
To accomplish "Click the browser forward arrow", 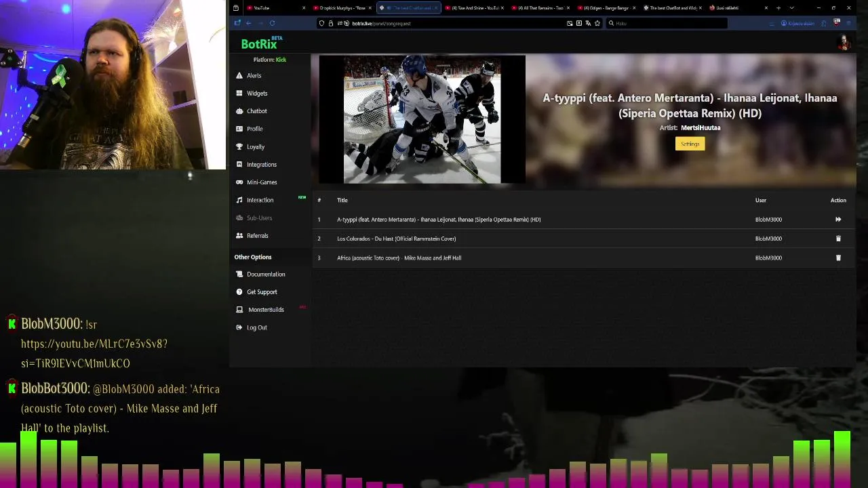I will tap(260, 23).
